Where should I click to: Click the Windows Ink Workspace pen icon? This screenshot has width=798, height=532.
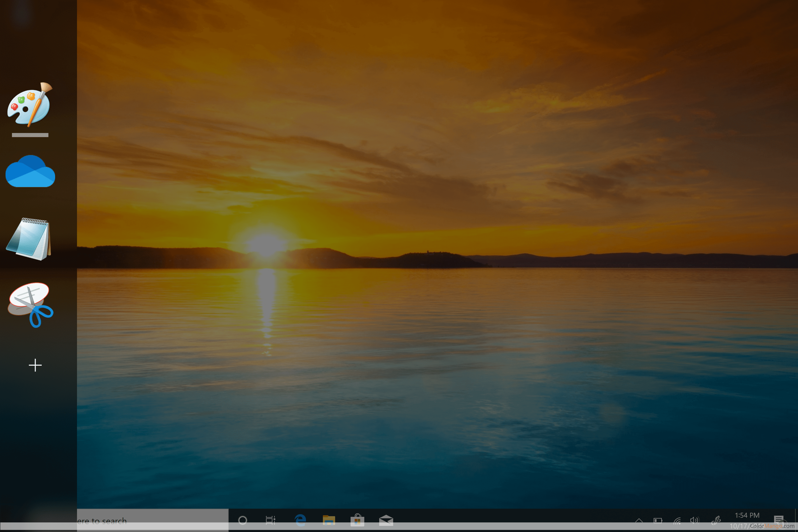coord(716,520)
